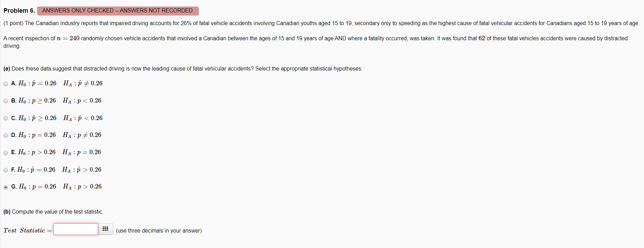This screenshot has width=644, height=248.
Task: Click part (a) question text
Action: click(182, 68)
